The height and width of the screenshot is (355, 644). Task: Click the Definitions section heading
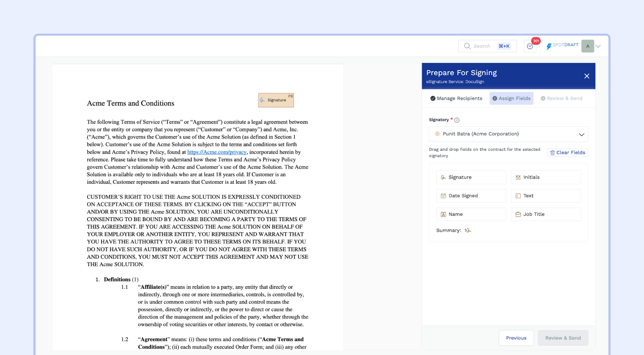pyautogui.click(x=117, y=279)
